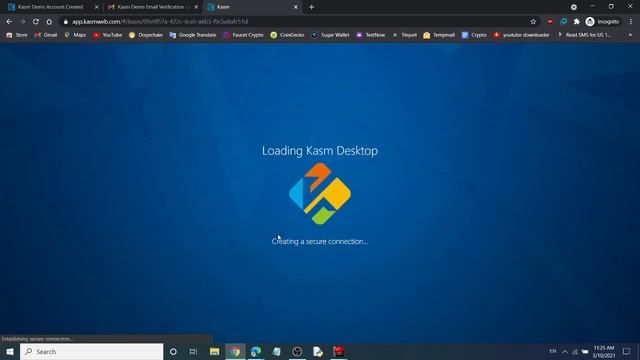The image size is (640, 360).
Task: Open the Windows notification center
Action: [x=627, y=351]
